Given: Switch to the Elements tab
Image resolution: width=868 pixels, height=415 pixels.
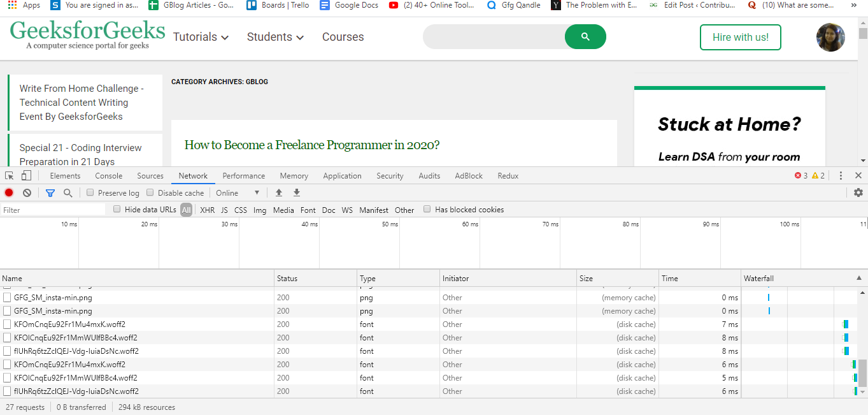Looking at the screenshot, I should 65,176.
